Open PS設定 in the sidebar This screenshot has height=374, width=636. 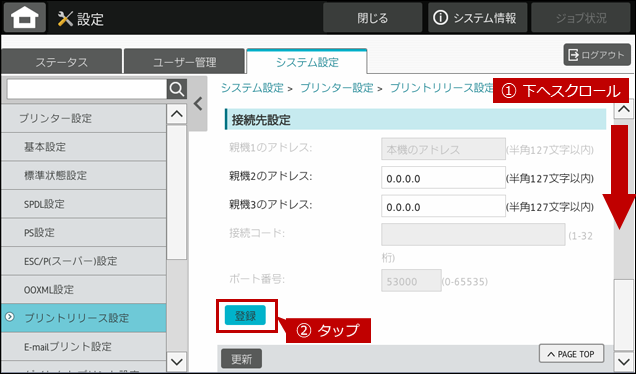(84, 232)
